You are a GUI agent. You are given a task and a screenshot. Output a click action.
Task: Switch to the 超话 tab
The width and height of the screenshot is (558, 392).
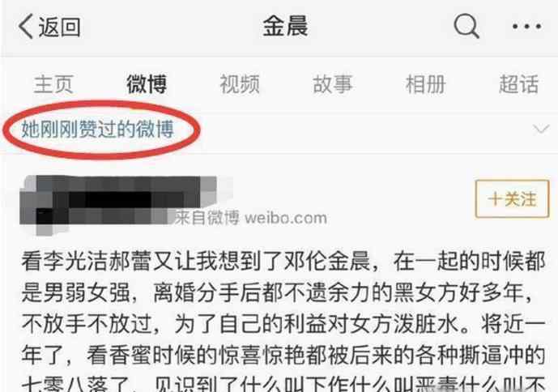pos(518,84)
